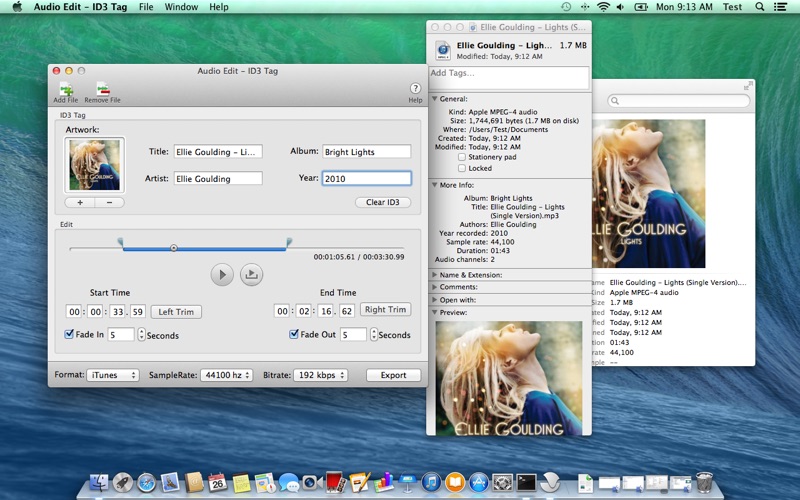The width and height of the screenshot is (800, 500).
Task: Click the fullscreen arrows in the back window
Action: click(748, 86)
